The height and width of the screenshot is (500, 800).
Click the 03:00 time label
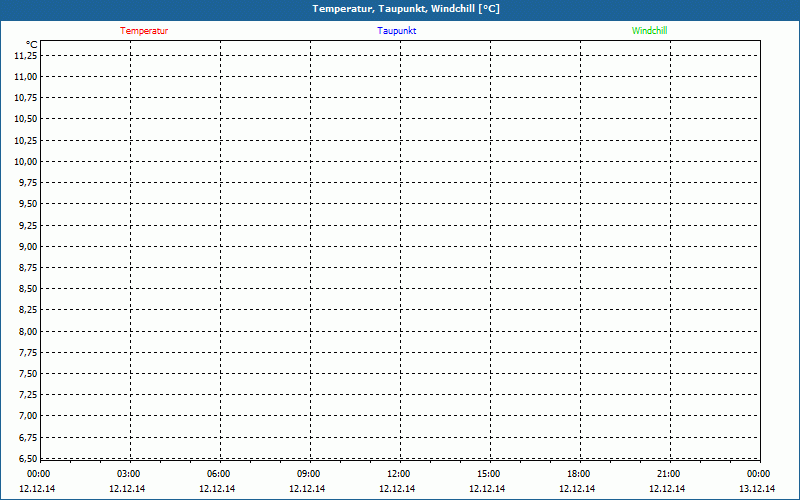[x=129, y=474]
